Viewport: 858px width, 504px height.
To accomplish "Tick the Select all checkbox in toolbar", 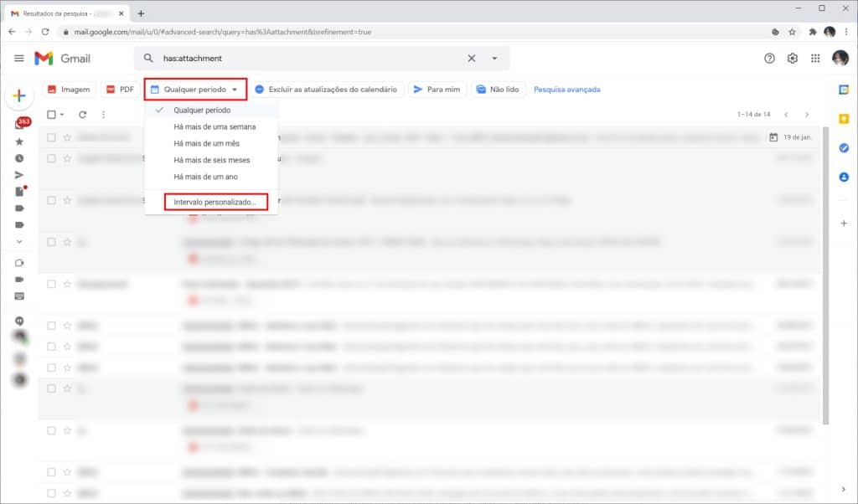I will click(51, 114).
